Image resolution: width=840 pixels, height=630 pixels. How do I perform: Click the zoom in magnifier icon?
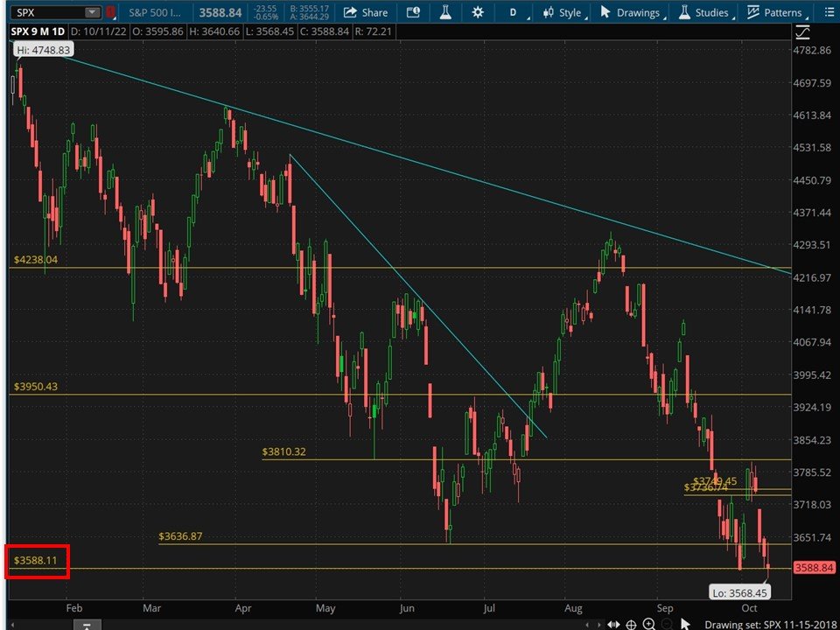pos(648,624)
